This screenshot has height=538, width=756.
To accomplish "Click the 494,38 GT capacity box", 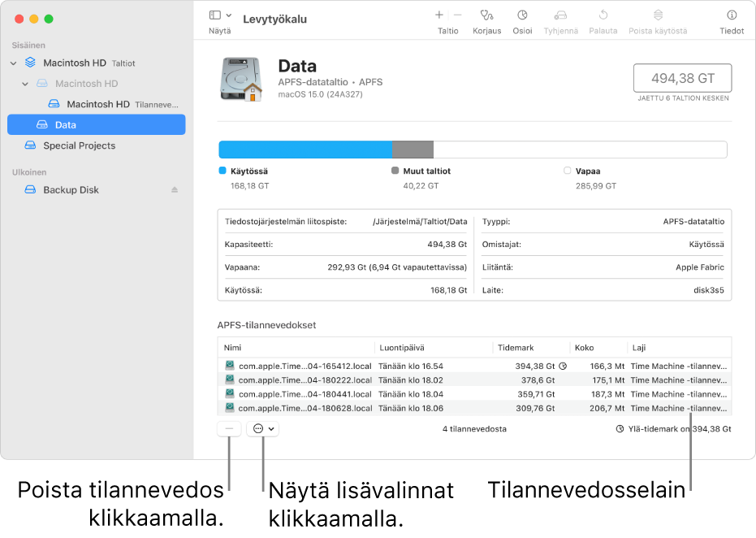I will click(682, 78).
